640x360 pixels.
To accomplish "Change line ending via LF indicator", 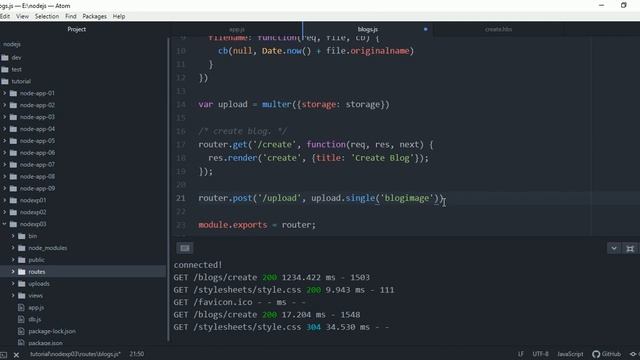I will [x=521, y=354].
